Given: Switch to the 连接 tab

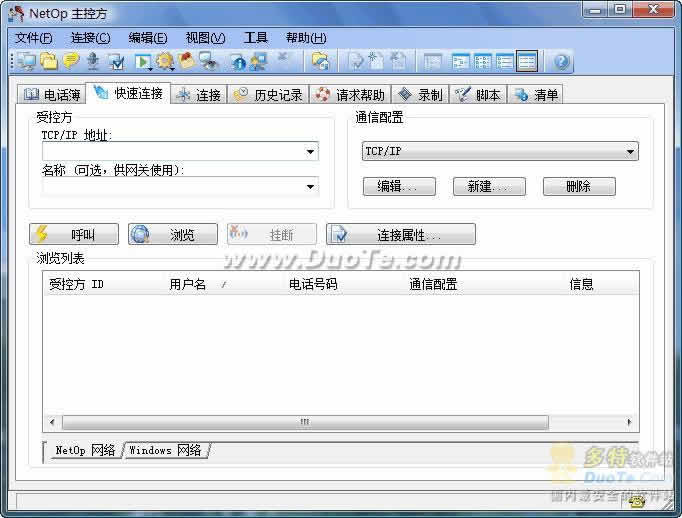Looking at the screenshot, I should pyautogui.click(x=199, y=94).
